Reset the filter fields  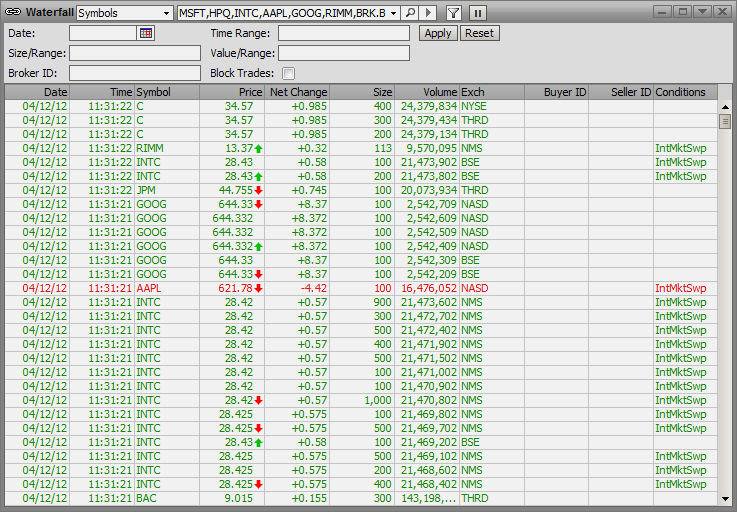479,33
